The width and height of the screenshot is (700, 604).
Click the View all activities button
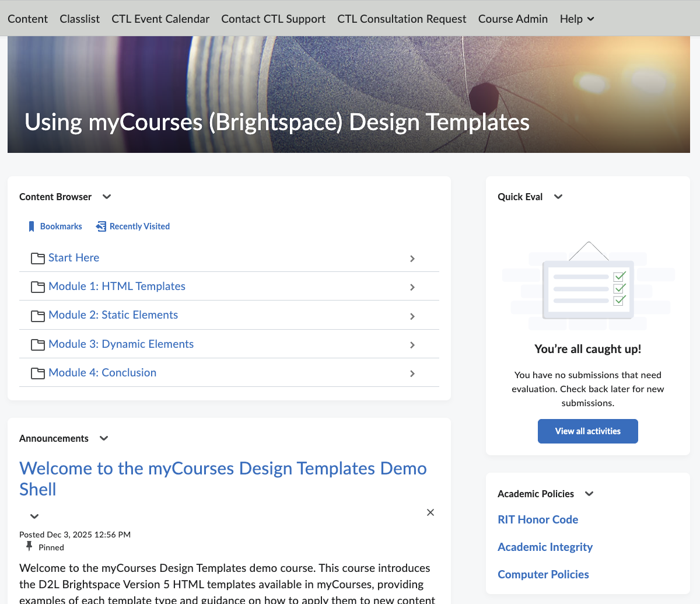pos(588,431)
